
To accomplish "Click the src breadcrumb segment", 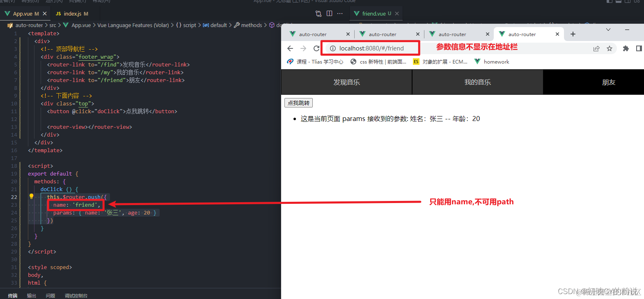I will tap(53, 25).
